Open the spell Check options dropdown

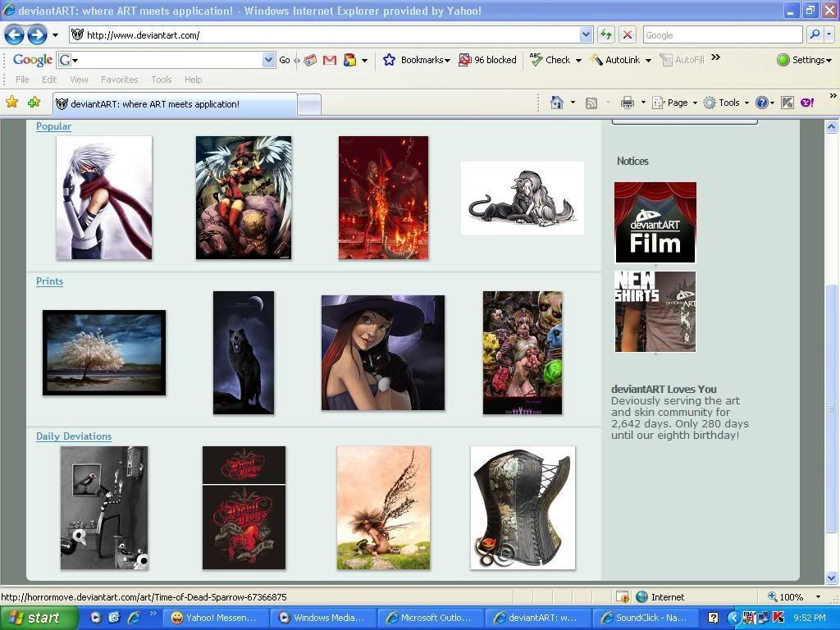(578, 61)
